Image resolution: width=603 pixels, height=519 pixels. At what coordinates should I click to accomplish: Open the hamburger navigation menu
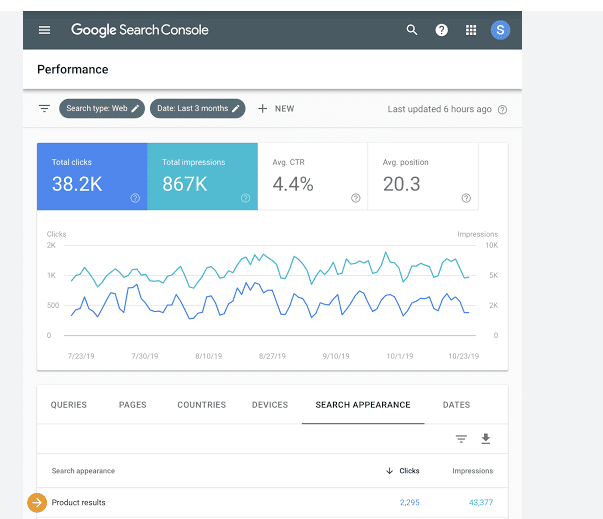(x=44, y=30)
